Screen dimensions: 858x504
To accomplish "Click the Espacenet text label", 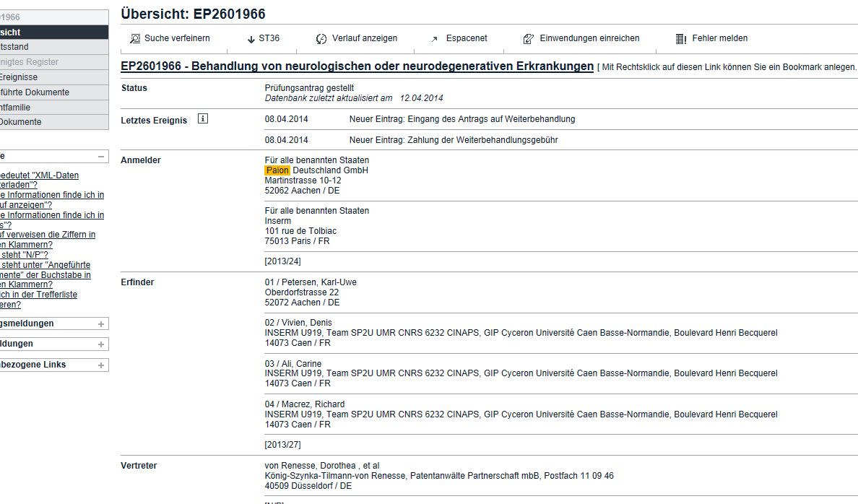I will point(467,38).
